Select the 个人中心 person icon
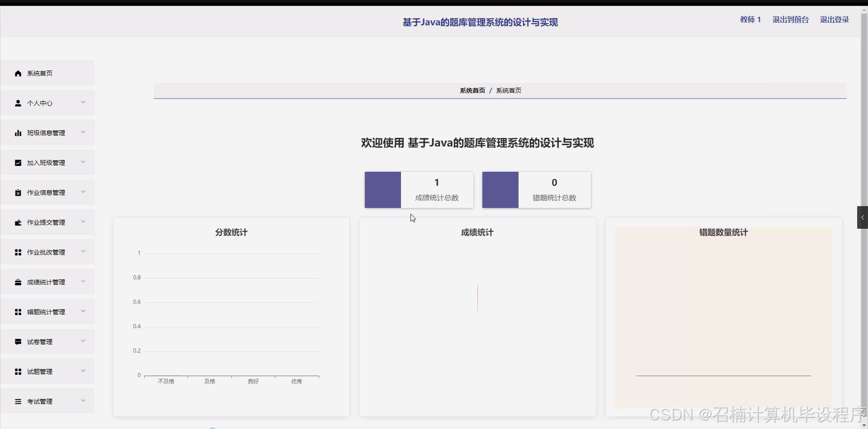Screen dimensions: 868x429 [18, 103]
